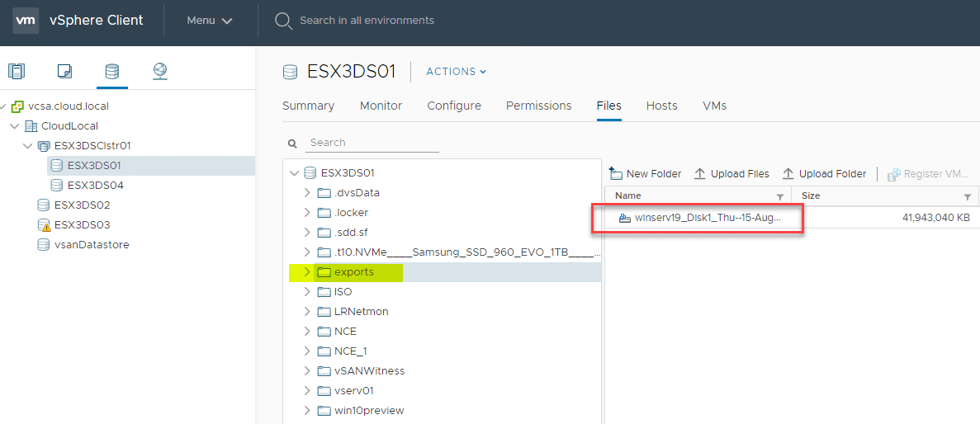Screen dimensions: 980x424
Task: Expand the .locker folder
Action: tap(307, 212)
